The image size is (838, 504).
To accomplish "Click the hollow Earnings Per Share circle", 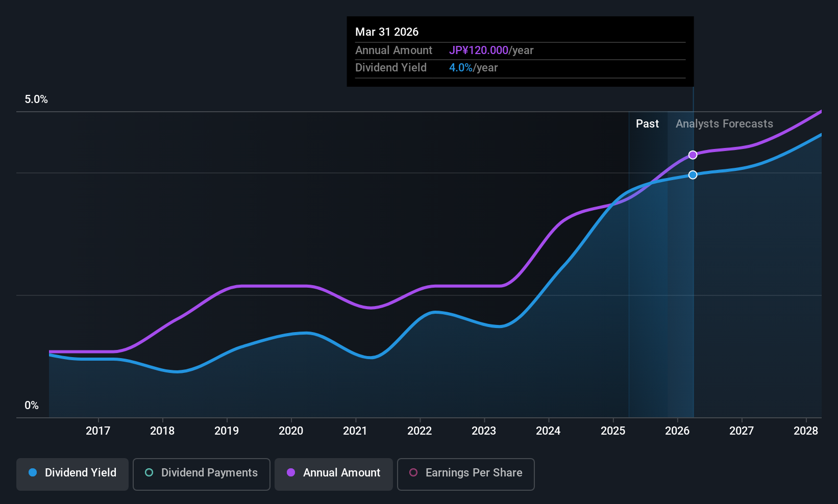I will (413, 473).
